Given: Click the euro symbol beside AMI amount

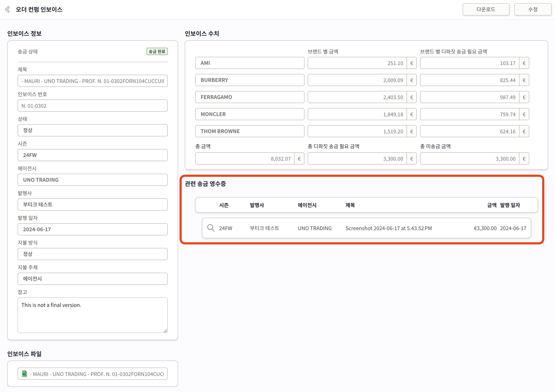Looking at the screenshot, I should pos(411,63).
